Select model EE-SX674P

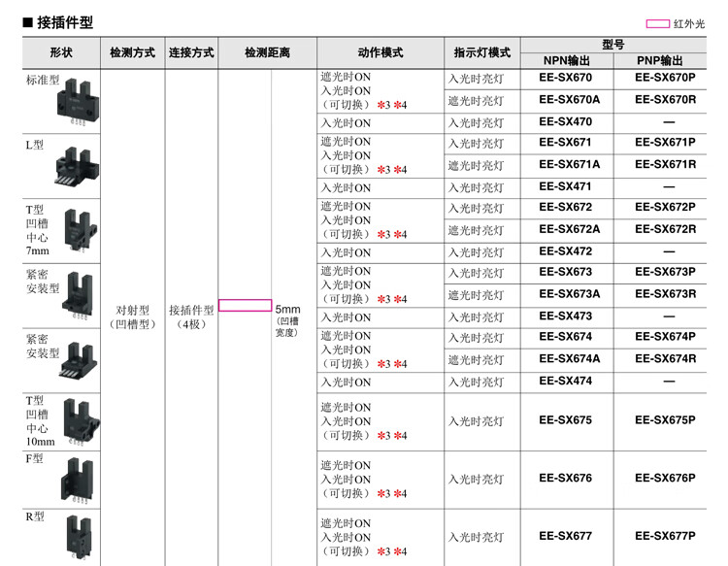tap(665, 337)
